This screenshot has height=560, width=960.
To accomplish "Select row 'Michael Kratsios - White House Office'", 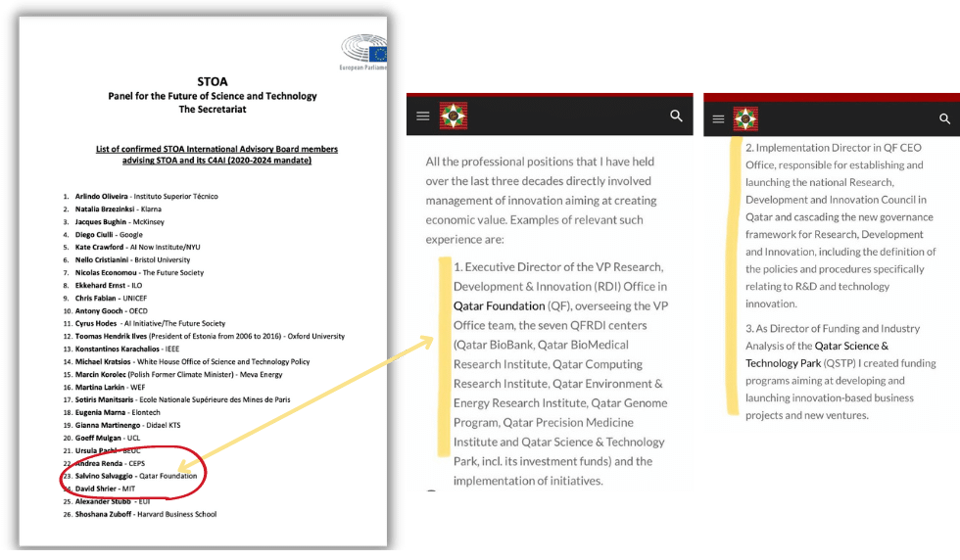I will click(x=186, y=362).
